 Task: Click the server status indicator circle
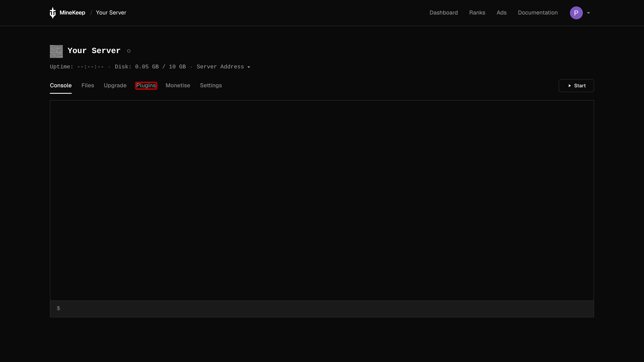129,51
